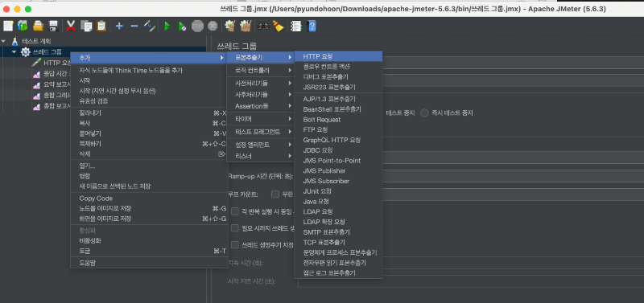Choose JSR223 표본추출기 from sampler list
Image resolution: width=644 pixels, height=303 pixels.
click(x=338, y=87)
